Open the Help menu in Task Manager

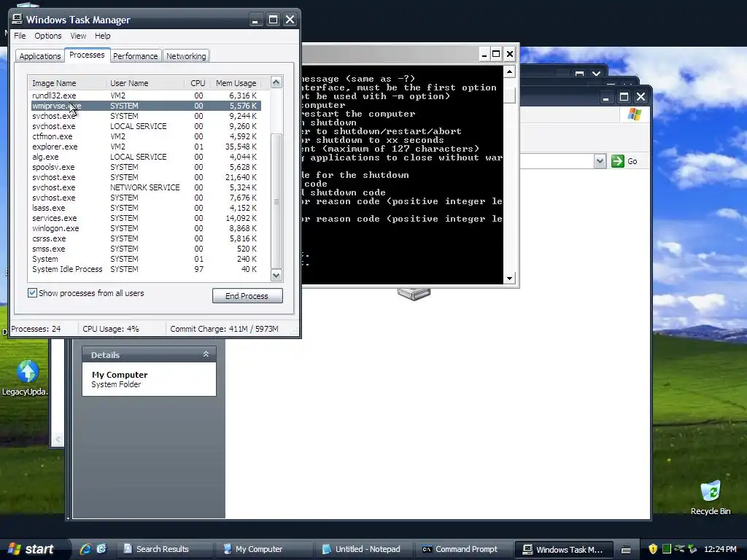click(102, 36)
